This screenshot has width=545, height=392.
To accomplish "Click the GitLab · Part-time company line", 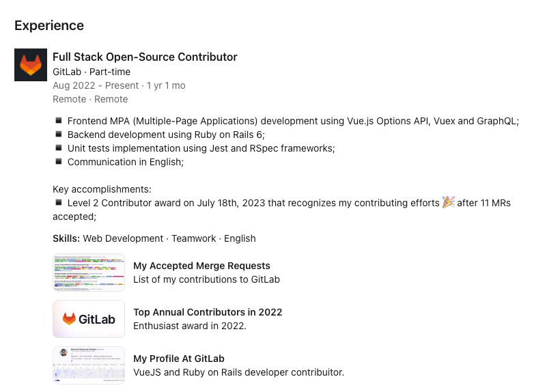I will tap(92, 72).
